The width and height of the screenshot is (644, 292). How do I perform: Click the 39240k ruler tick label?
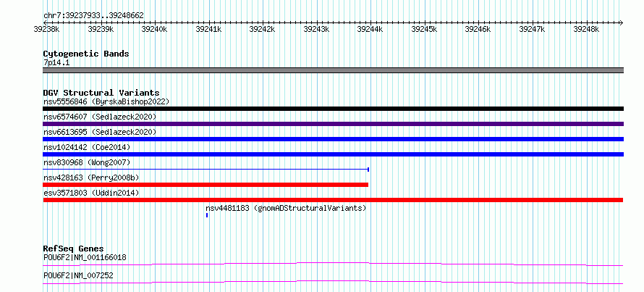point(154,29)
